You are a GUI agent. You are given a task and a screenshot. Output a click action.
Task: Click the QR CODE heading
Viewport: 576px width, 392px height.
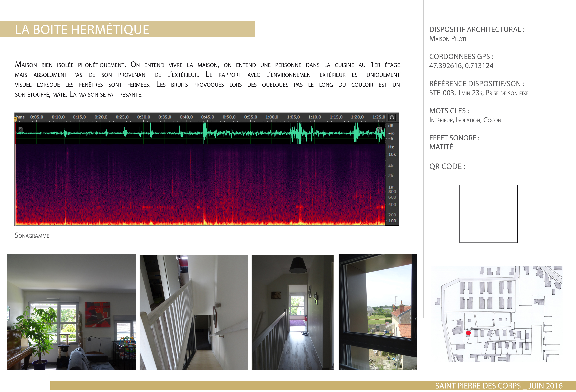tap(447, 166)
